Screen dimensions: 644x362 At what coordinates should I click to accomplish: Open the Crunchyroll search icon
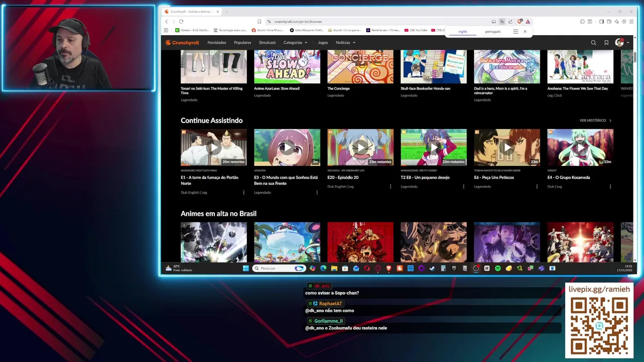click(x=593, y=43)
